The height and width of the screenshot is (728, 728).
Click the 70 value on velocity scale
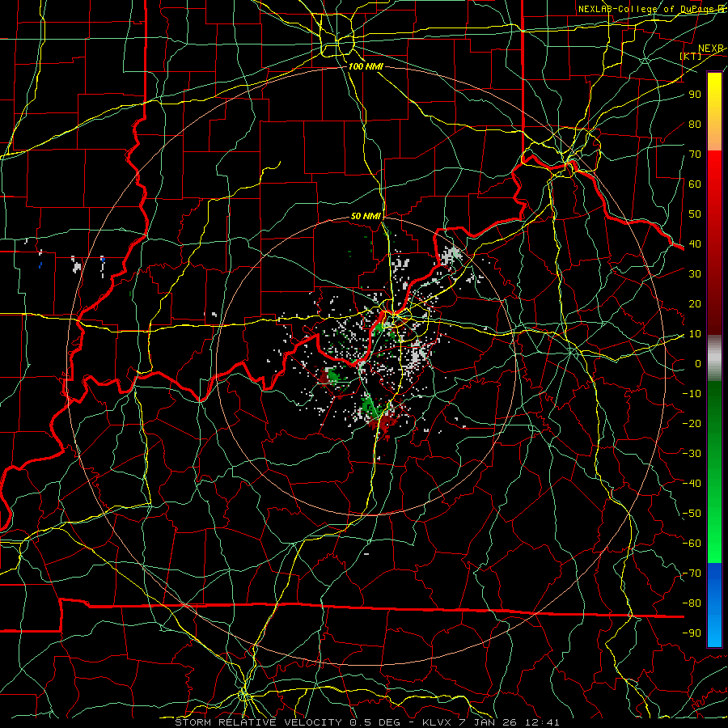pos(695,154)
